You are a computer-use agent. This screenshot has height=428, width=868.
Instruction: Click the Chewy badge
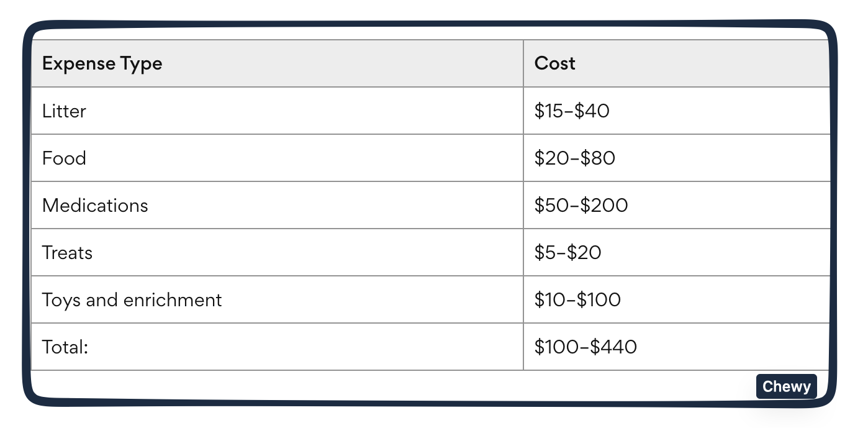[x=786, y=386]
